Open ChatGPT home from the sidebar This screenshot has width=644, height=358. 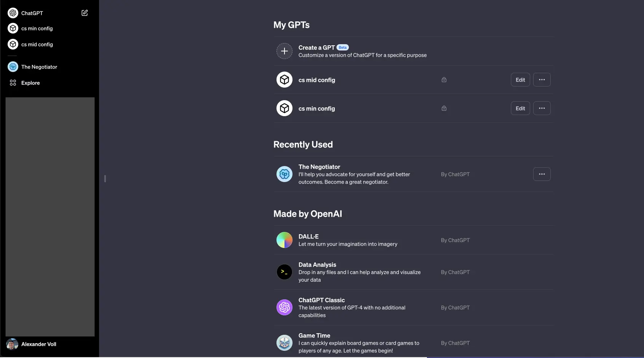tap(32, 13)
